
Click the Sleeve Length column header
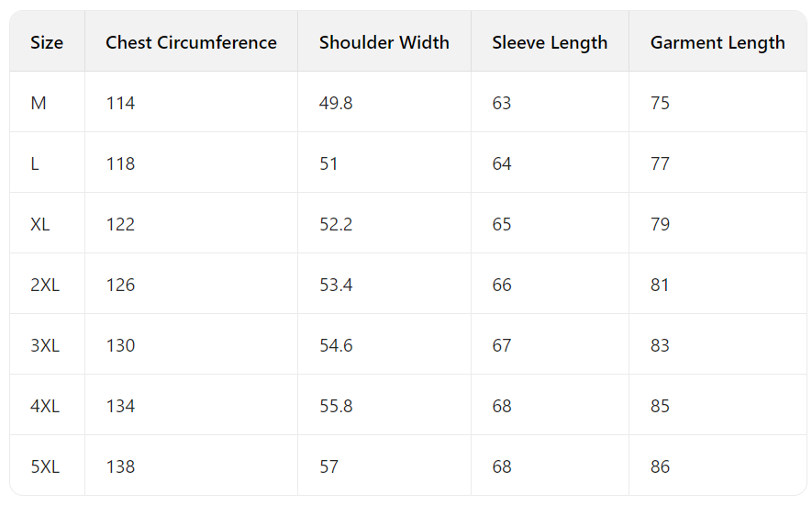[550, 42]
